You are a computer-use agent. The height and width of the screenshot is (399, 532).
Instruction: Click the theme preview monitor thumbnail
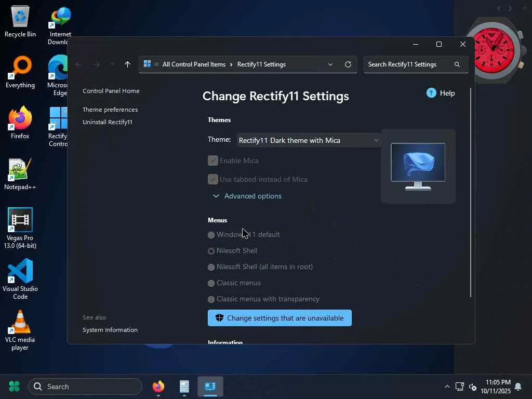pyautogui.click(x=418, y=166)
